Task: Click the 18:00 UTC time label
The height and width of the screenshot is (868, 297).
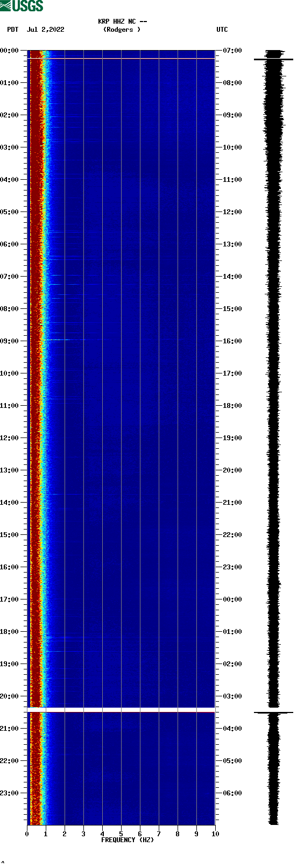Action: (x=232, y=406)
